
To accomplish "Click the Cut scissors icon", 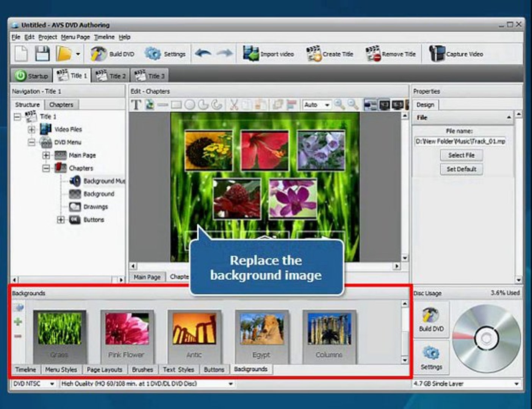I will (x=234, y=105).
